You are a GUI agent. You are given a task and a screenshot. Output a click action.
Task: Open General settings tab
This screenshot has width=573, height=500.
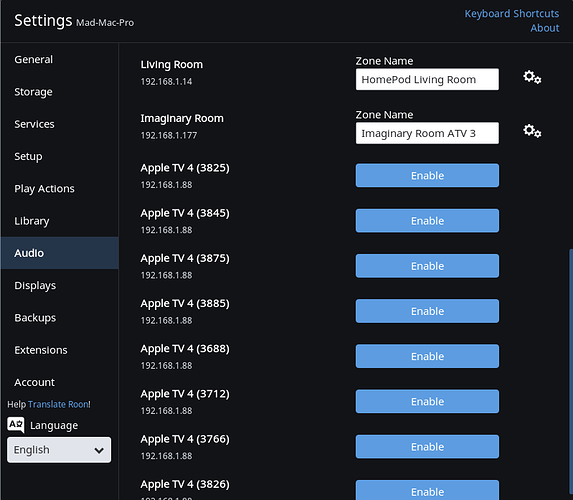coord(60,60)
